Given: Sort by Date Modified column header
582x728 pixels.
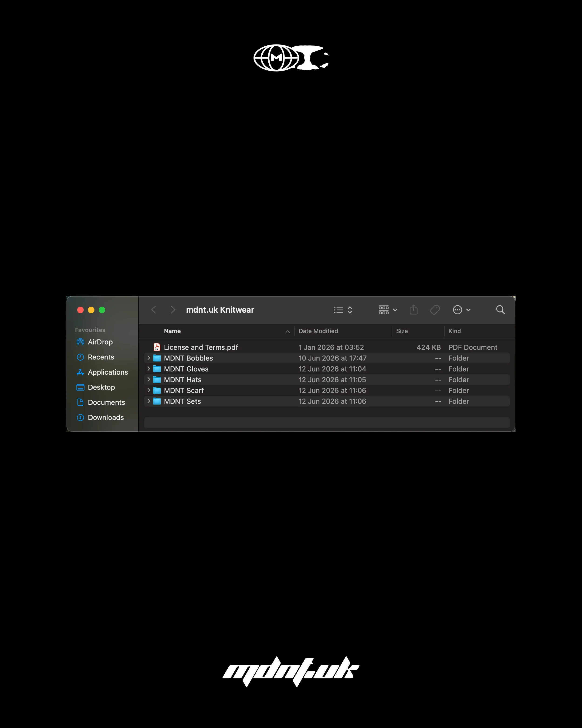Looking at the screenshot, I should 318,331.
